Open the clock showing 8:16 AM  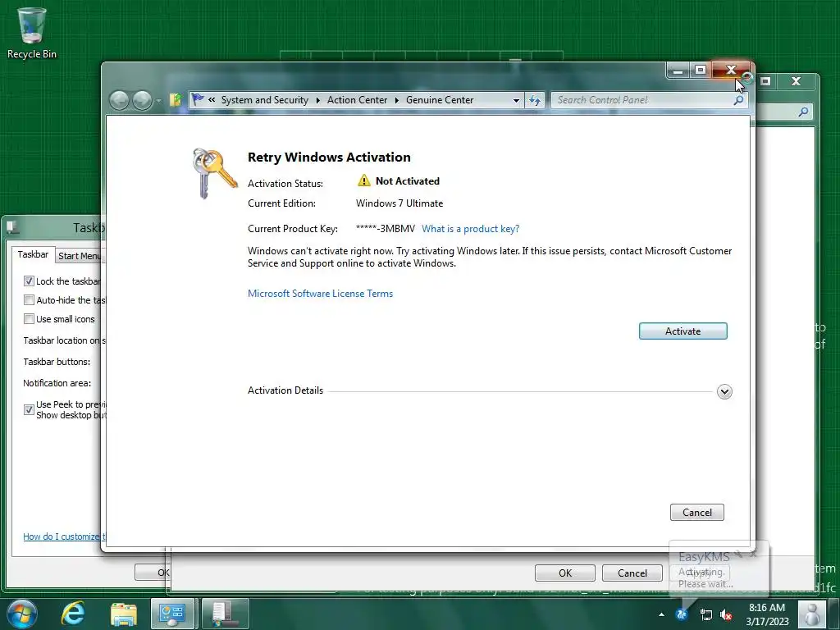pyautogui.click(x=767, y=614)
